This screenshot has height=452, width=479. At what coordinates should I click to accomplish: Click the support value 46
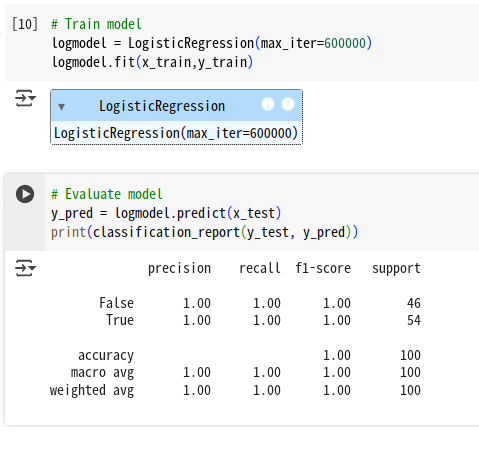pyautogui.click(x=414, y=303)
